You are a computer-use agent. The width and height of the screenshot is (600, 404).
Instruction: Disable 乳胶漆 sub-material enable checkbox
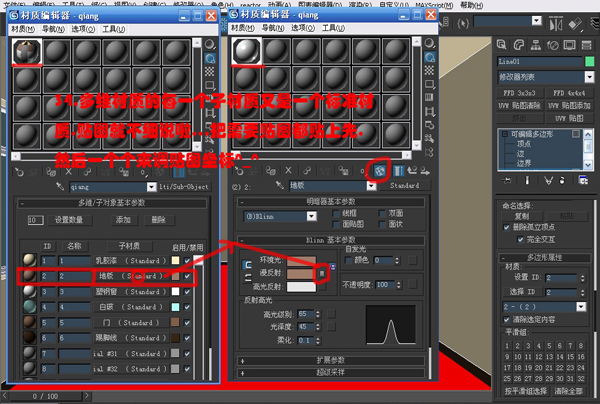(187, 261)
